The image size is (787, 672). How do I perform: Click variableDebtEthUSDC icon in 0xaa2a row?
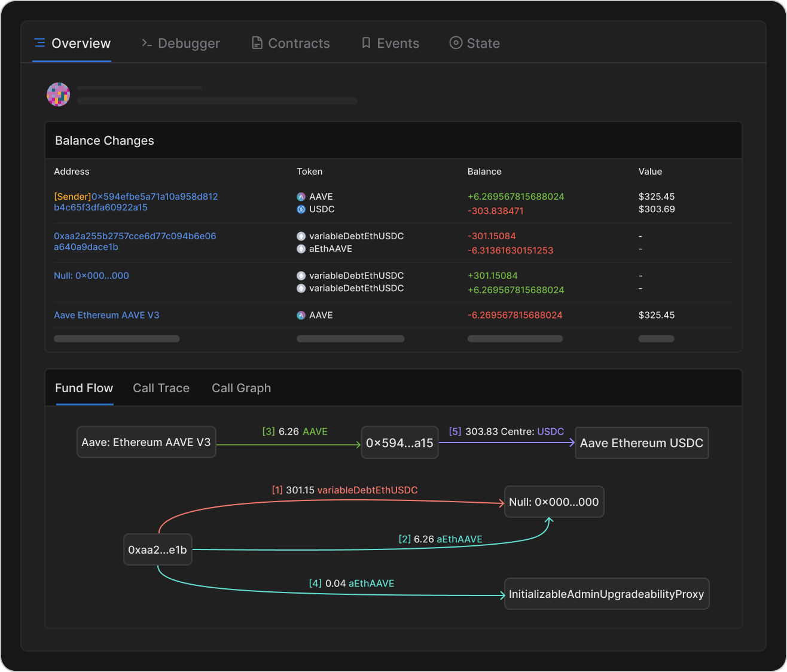pyautogui.click(x=301, y=236)
